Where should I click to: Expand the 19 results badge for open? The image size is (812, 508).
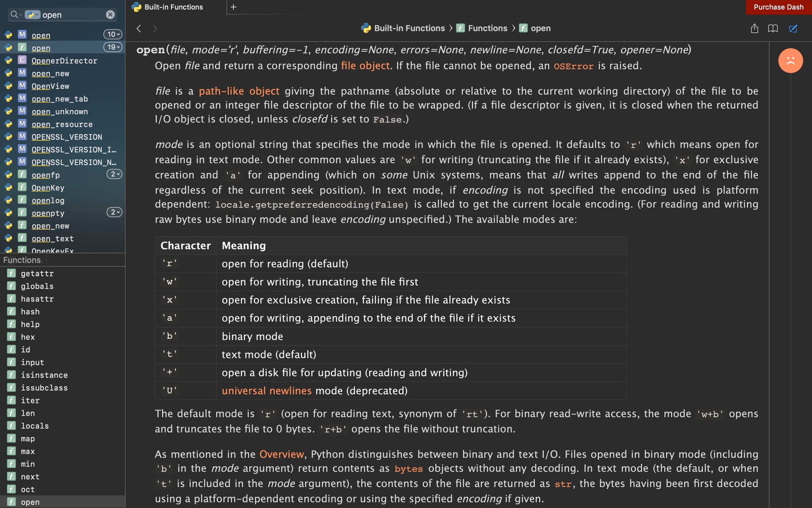point(113,47)
